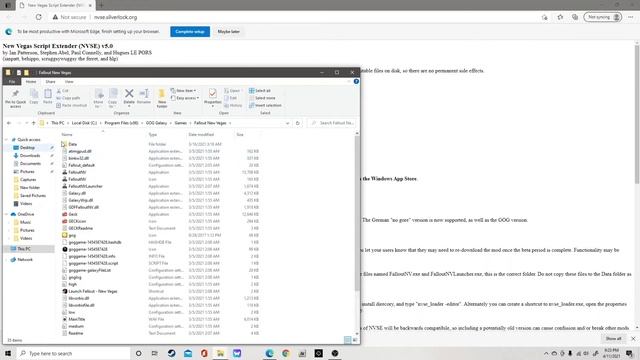The width and height of the screenshot is (640, 360).
Task: Switch to large icons view in status bar
Action: pyautogui.click(x=355, y=340)
